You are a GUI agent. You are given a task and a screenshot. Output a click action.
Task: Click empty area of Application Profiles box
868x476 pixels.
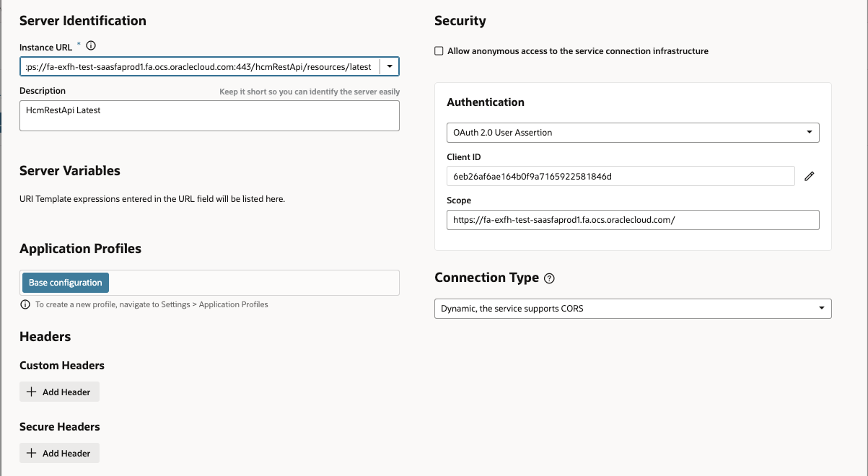coord(253,283)
